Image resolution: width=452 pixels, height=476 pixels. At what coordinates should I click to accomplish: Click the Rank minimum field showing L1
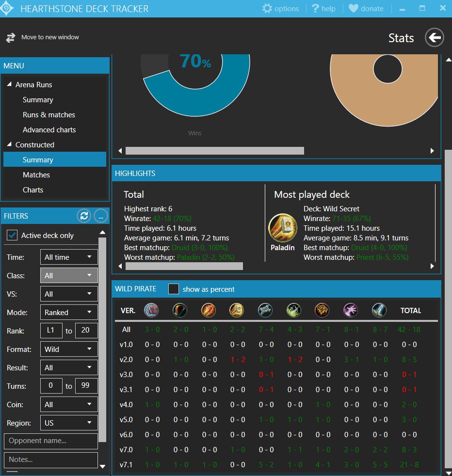click(51, 331)
